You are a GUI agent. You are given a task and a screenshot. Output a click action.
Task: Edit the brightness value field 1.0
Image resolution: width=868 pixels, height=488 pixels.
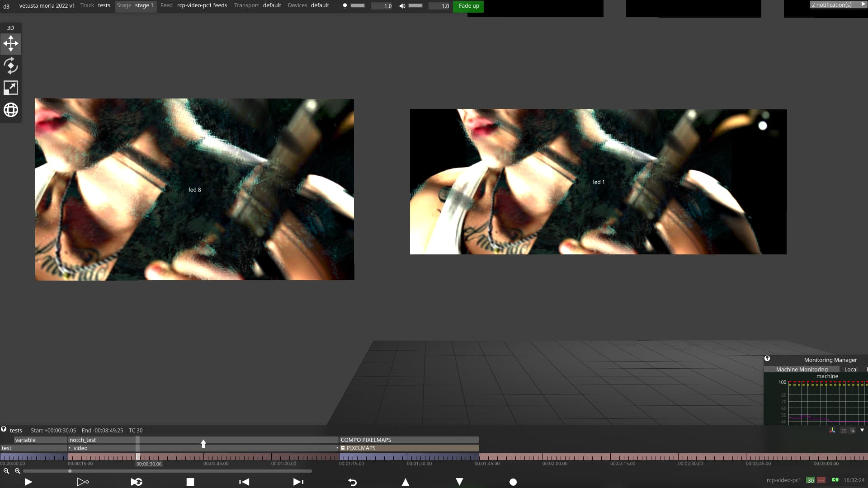coord(382,6)
